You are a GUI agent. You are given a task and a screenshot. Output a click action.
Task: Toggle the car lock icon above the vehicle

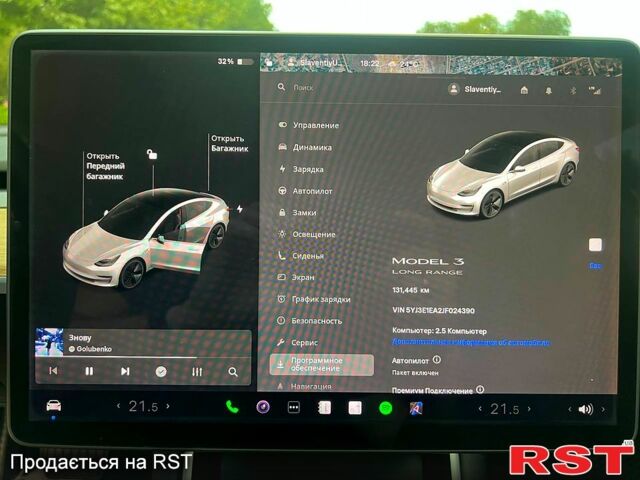(x=151, y=154)
